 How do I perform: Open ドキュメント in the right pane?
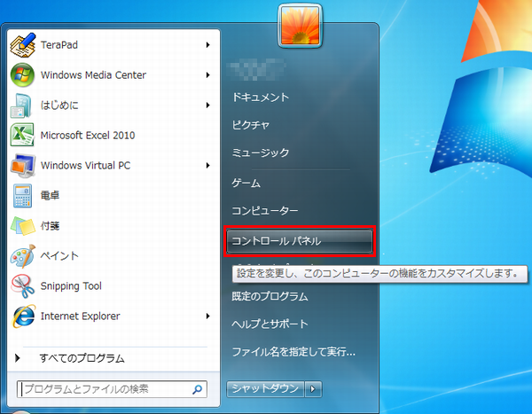[x=261, y=98]
